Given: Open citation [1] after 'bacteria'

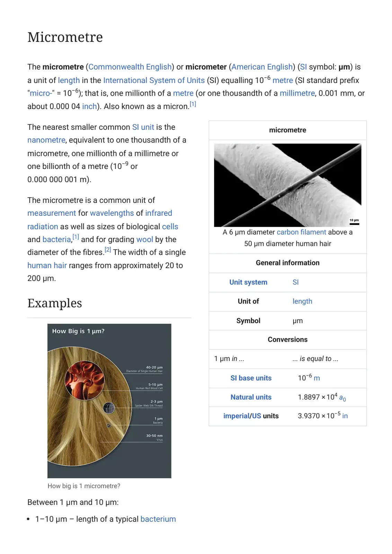Looking at the screenshot, I should [x=76, y=237].
